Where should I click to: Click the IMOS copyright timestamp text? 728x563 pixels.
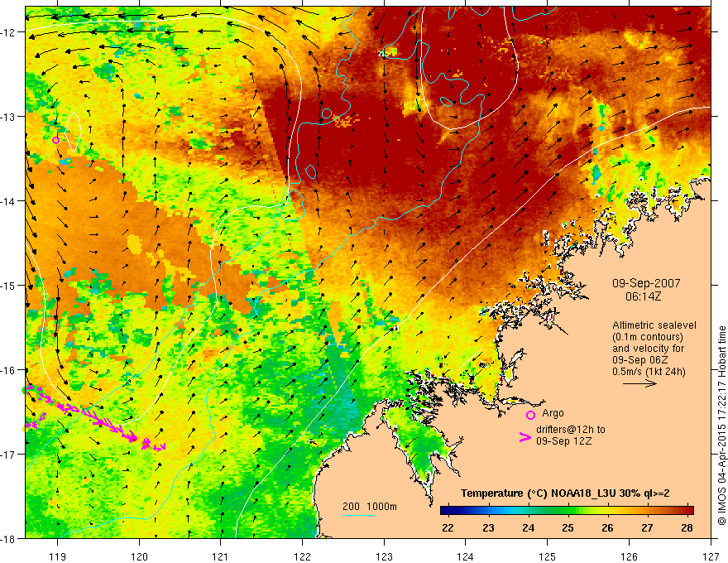tap(721, 426)
